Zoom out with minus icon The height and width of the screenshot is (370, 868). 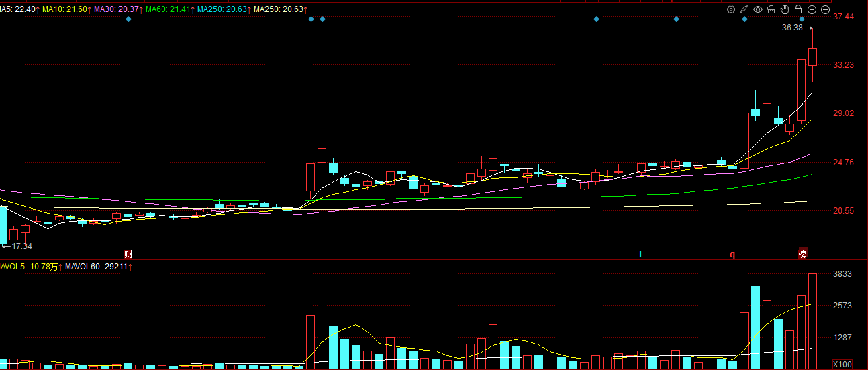click(x=825, y=9)
